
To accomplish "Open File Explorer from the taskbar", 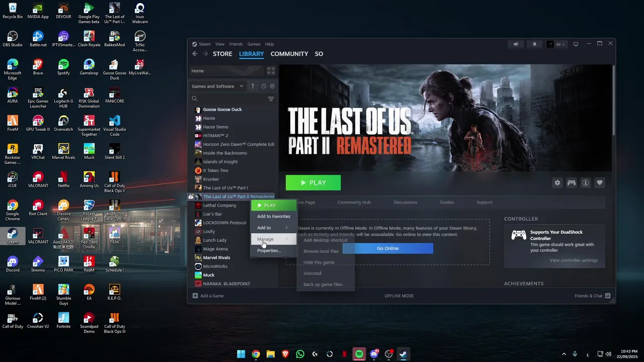I will [271, 354].
